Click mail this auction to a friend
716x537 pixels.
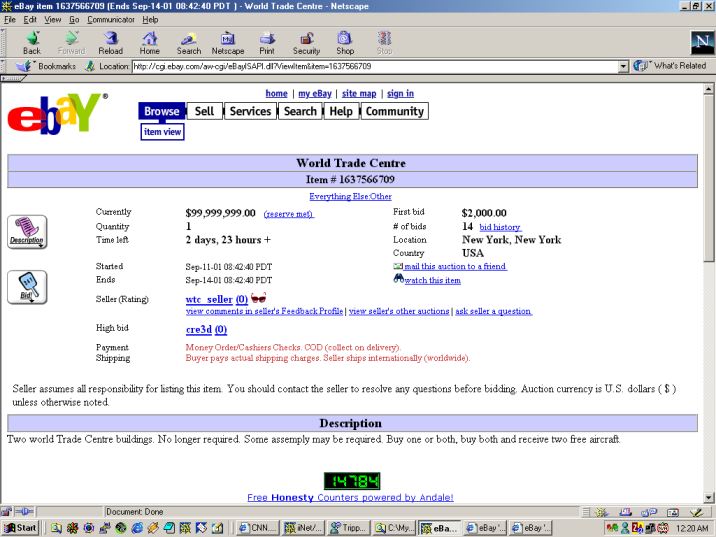pos(455,266)
